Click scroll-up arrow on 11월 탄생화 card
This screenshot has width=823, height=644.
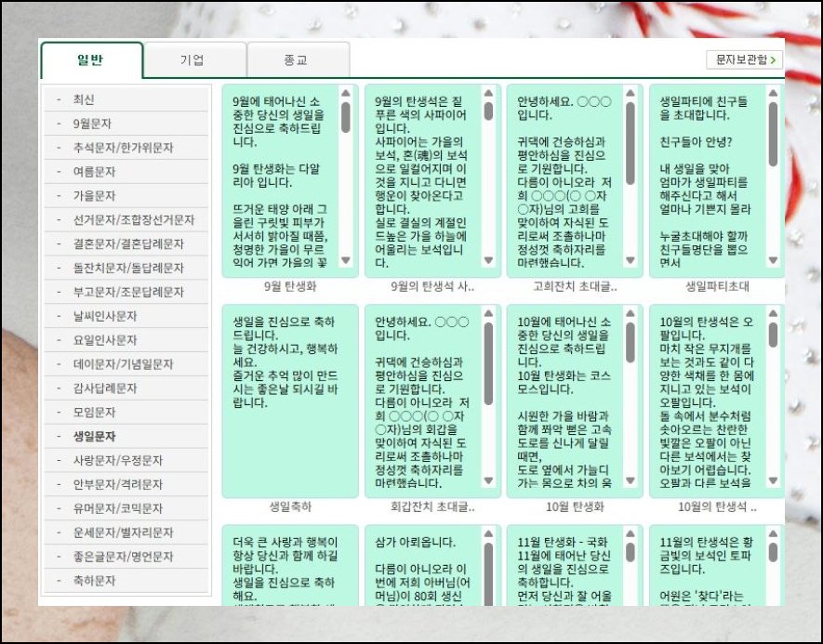pos(631,533)
